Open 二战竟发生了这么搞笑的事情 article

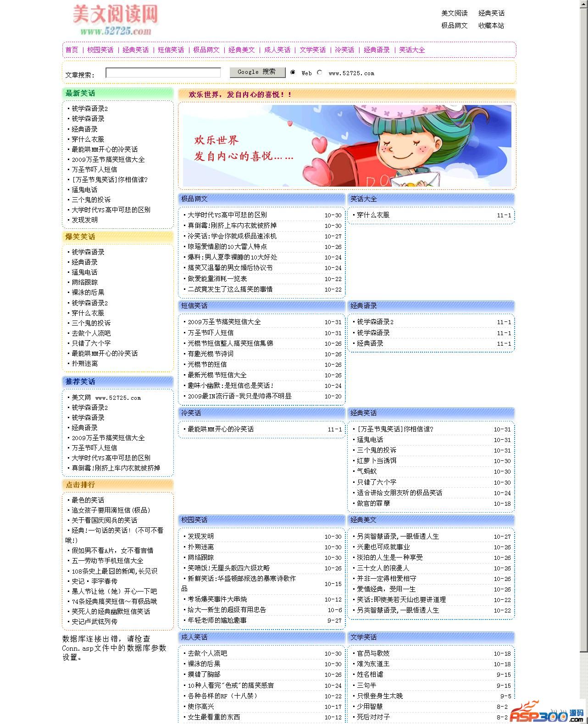pos(230,289)
